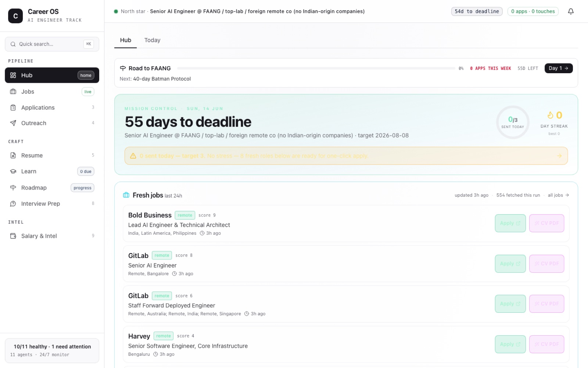This screenshot has height=368, width=588.
Task: Click the Fresh jobs briefcase icon
Action: [126, 195]
